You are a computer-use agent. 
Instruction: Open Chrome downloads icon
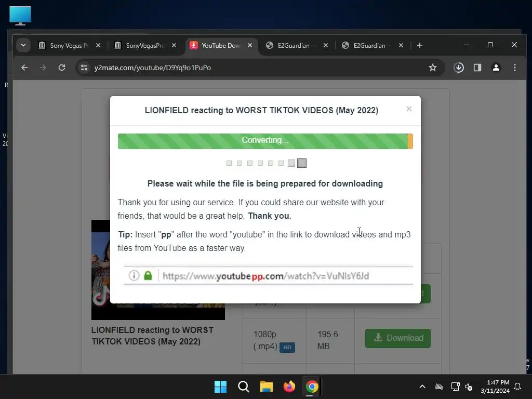tap(459, 68)
